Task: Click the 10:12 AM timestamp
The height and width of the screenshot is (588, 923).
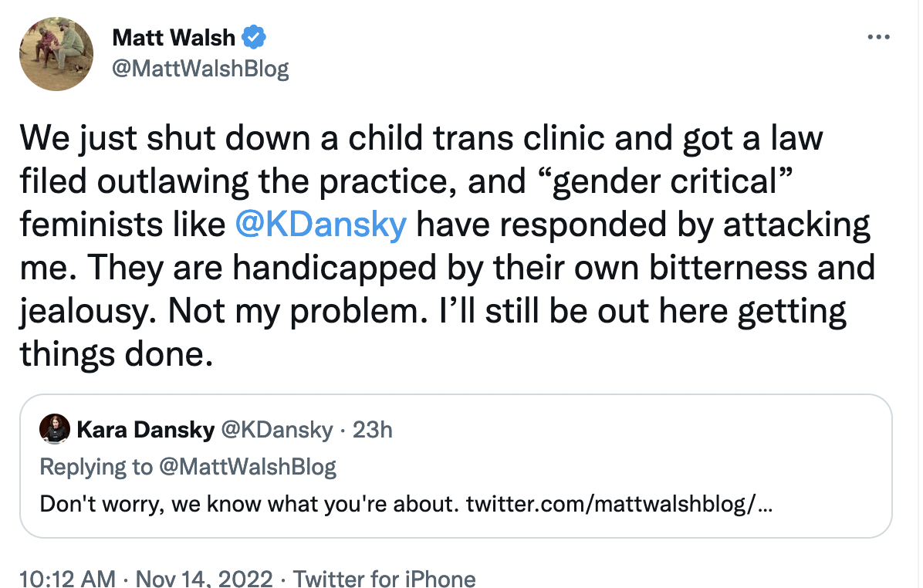Action: tap(68, 578)
